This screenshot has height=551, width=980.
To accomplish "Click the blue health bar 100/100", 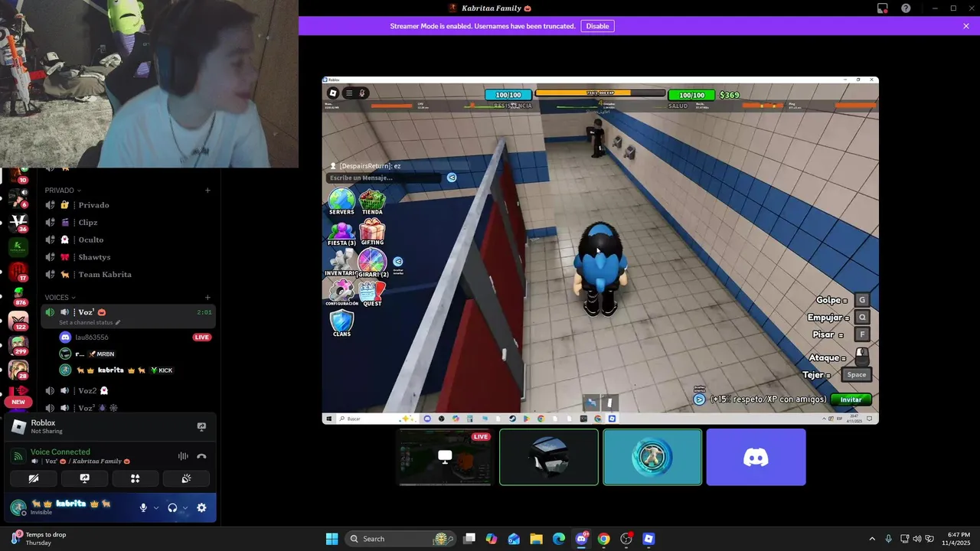I will pyautogui.click(x=508, y=95).
